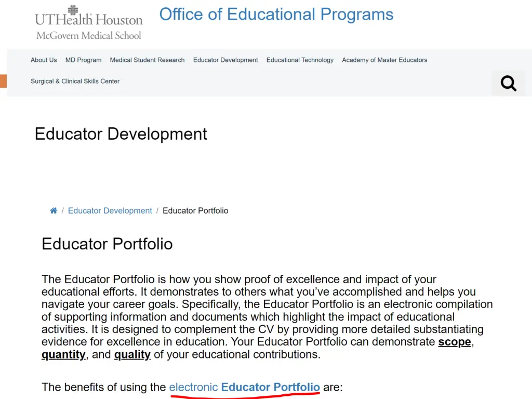
Task: Click the orange tab at the left edge
Action: (3, 81)
